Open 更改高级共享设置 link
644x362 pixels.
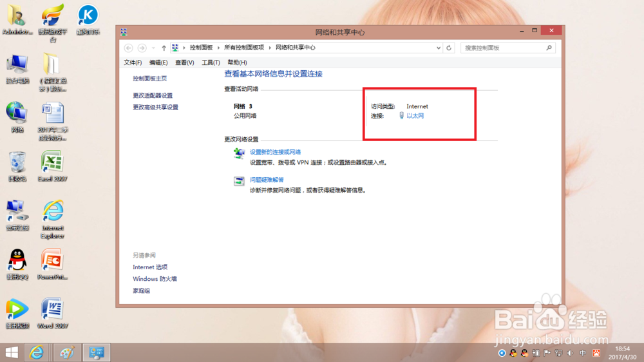tap(156, 107)
